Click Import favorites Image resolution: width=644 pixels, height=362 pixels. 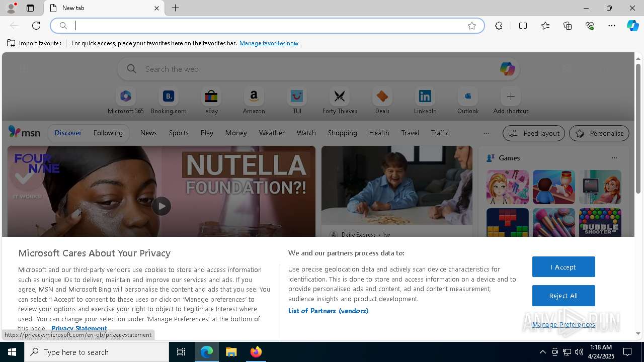34,43
